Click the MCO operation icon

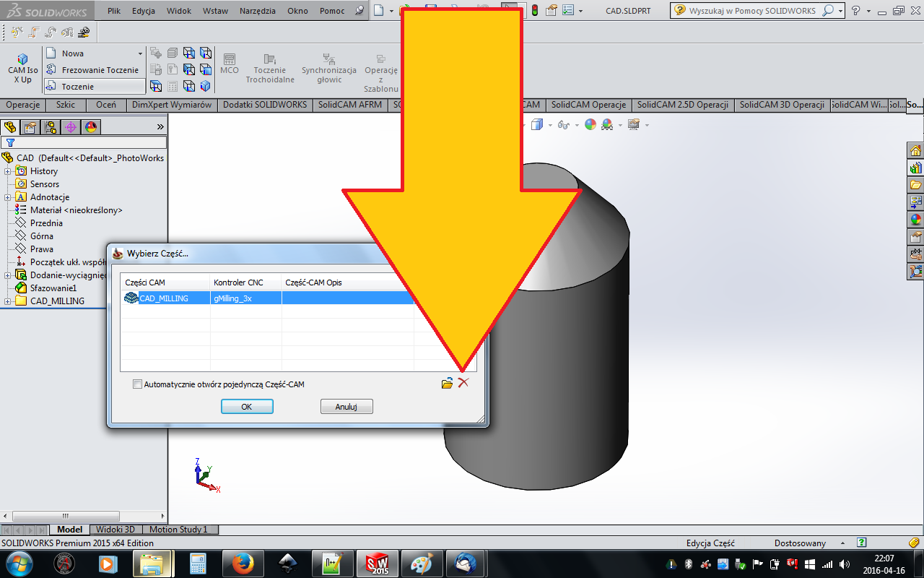click(x=230, y=64)
